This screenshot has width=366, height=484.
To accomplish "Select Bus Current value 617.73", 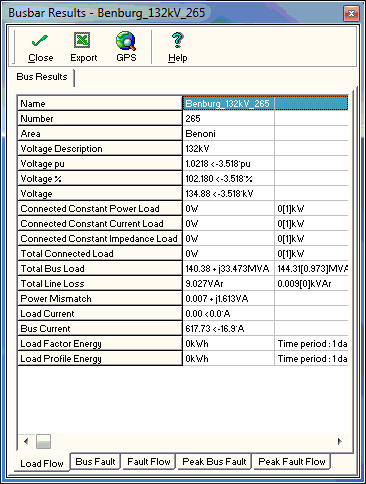I will 228,328.
